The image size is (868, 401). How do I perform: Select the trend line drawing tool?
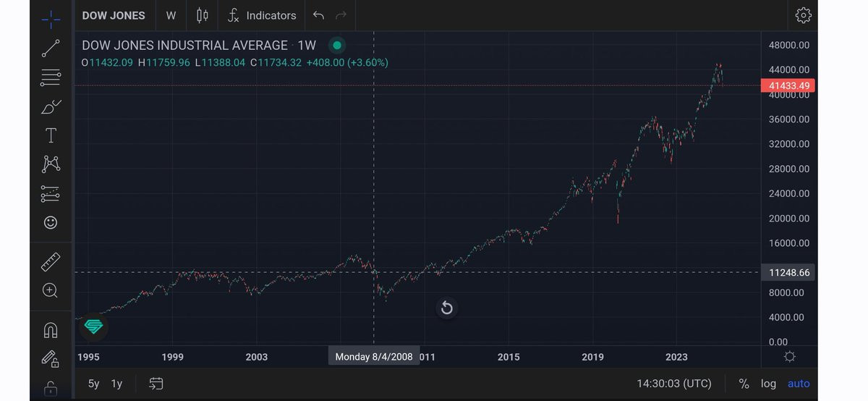(x=51, y=48)
